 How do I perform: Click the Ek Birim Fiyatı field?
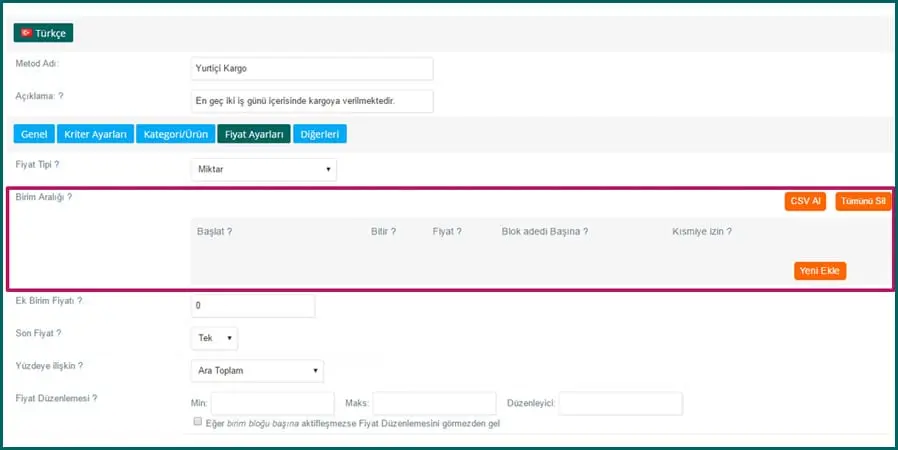(252, 305)
